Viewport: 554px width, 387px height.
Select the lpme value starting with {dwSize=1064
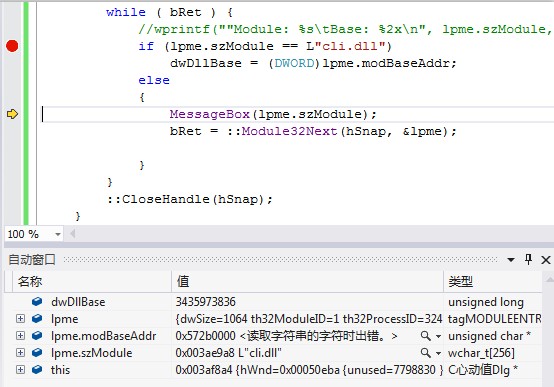[x=308, y=319]
